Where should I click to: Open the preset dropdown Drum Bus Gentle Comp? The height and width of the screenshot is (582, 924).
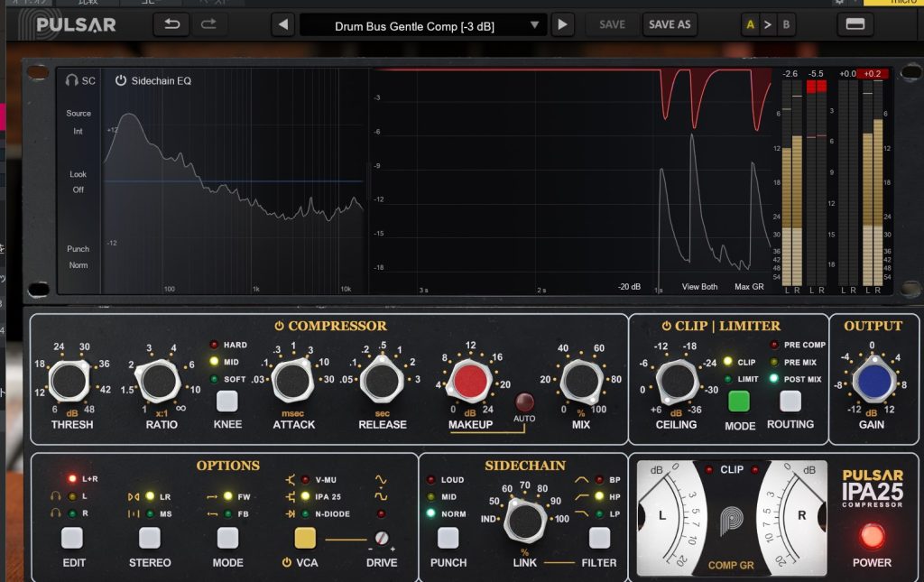tap(422, 25)
